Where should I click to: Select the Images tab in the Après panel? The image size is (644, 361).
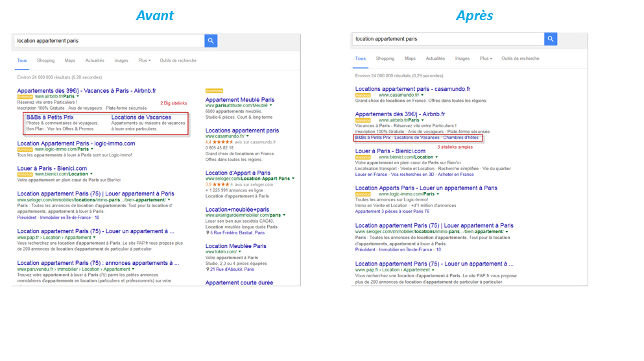point(462,58)
